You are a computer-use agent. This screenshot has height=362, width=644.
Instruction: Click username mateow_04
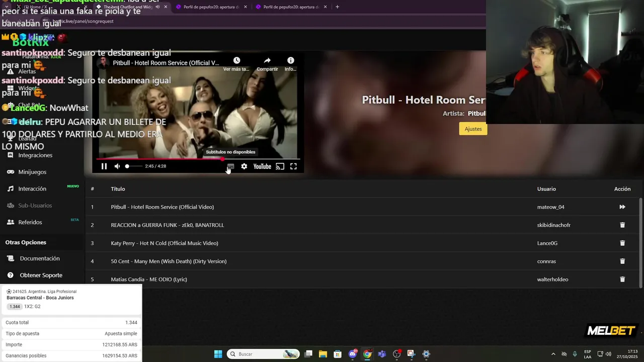[551, 207]
